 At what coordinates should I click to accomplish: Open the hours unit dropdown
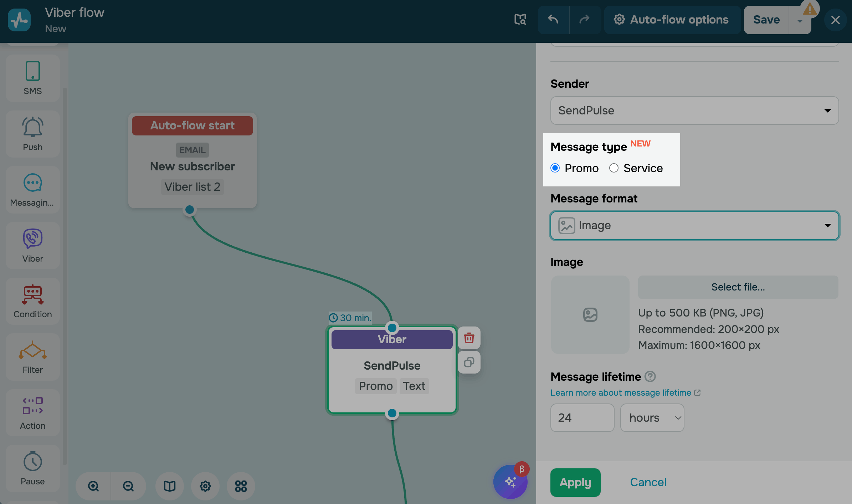click(652, 417)
